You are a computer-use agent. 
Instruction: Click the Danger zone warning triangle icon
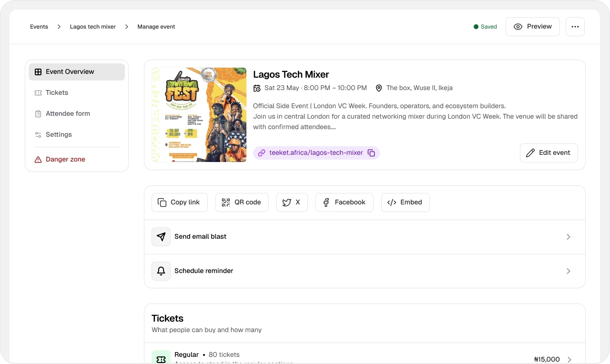tap(38, 160)
